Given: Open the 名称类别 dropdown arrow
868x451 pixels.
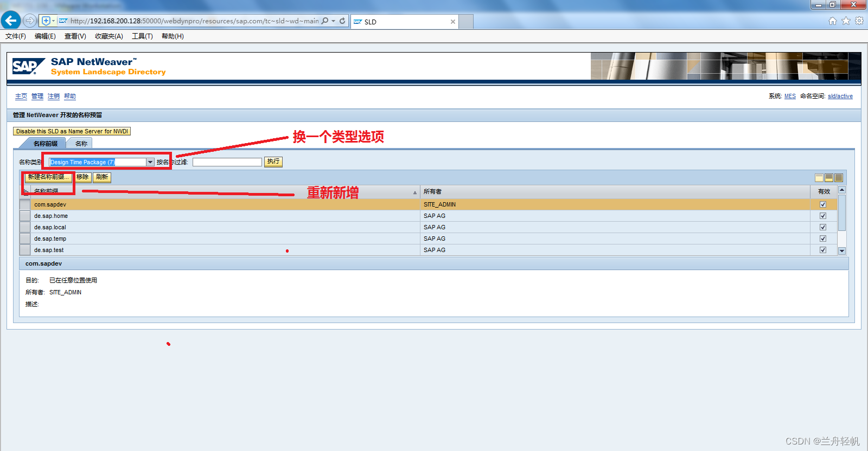Looking at the screenshot, I should click(x=150, y=162).
